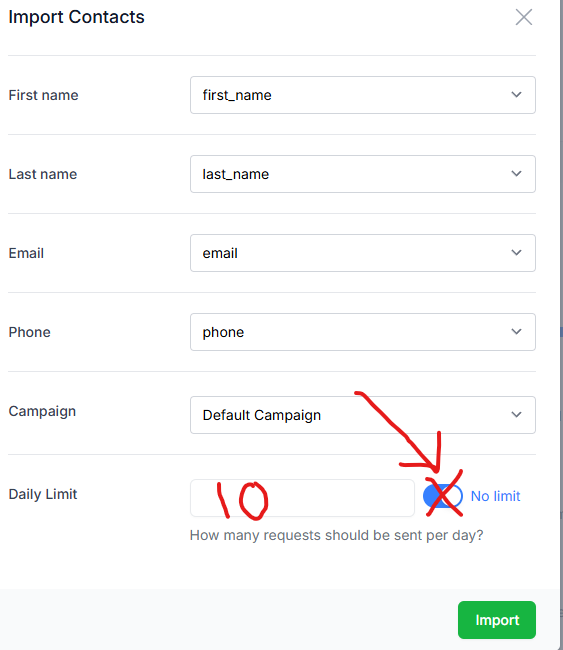The height and width of the screenshot is (650, 563).
Task: Click chevron arrow in email dropdown
Action: (x=516, y=253)
